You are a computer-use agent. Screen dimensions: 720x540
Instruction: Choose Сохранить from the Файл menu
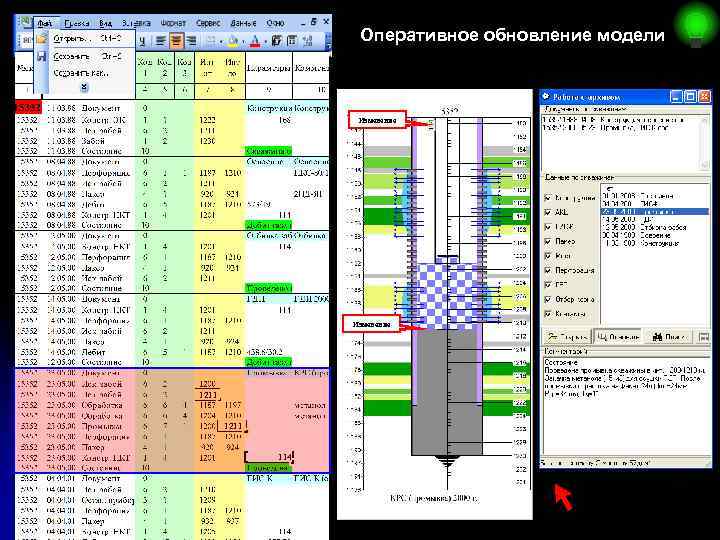click(85, 56)
